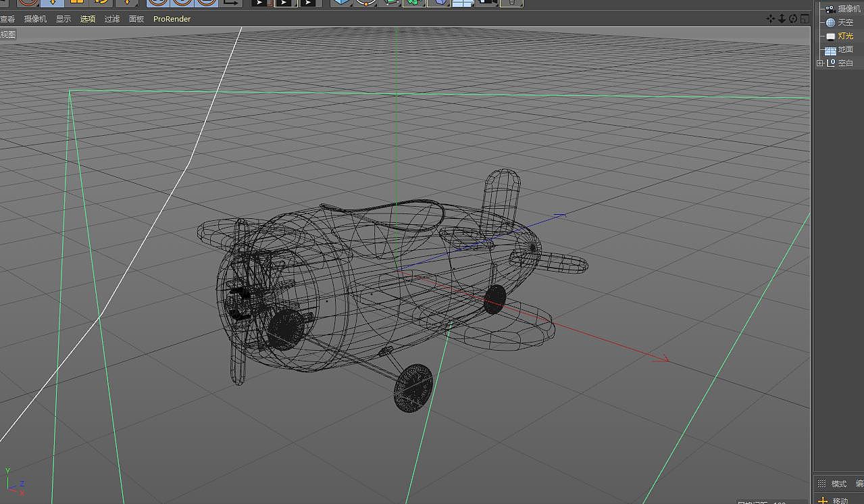This screenshot has height=504, width=864.
Task: Open the ProRender menu
Action: [x=172, y=19]
